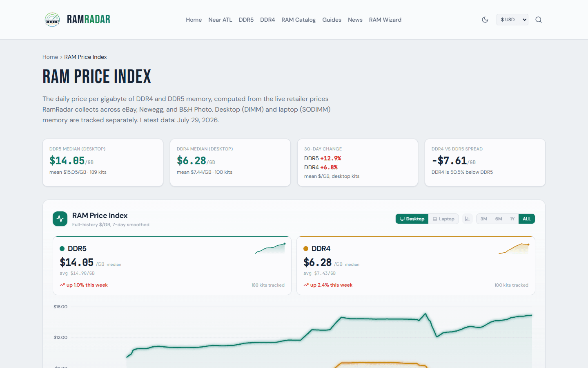Toggle dark mode moon icon
The width and height of the screenshot is (588, 368).
point(485,20)
